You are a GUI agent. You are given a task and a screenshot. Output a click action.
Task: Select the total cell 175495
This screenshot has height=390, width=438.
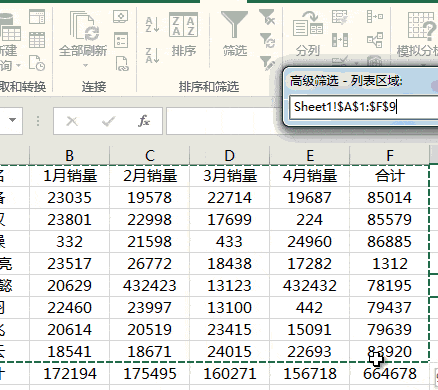pyautogui.click(x=149, y=374)
